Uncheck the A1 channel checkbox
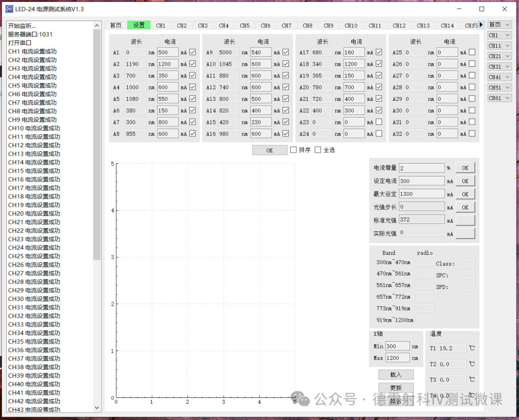The image size is (519, 420). [x=193, y=52]
